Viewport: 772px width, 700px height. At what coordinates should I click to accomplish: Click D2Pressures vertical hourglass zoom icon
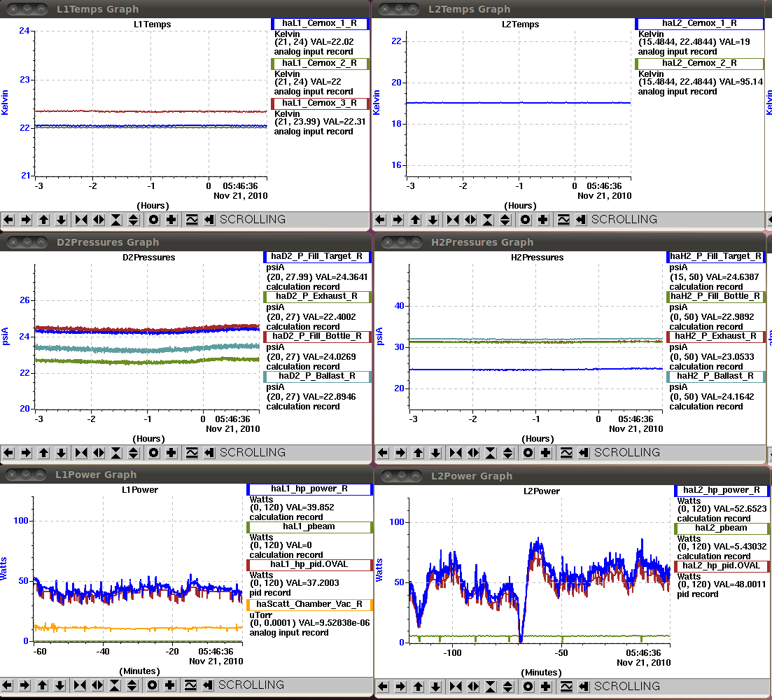point(116,452)
